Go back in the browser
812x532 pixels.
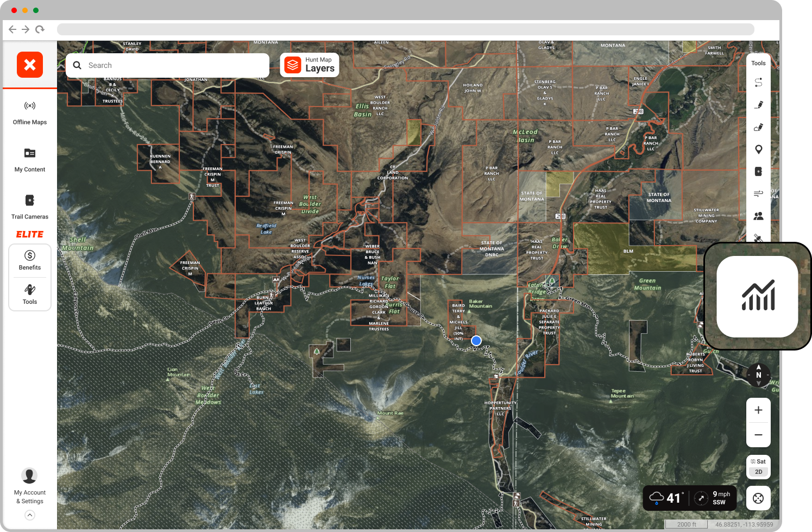[12, 29]
